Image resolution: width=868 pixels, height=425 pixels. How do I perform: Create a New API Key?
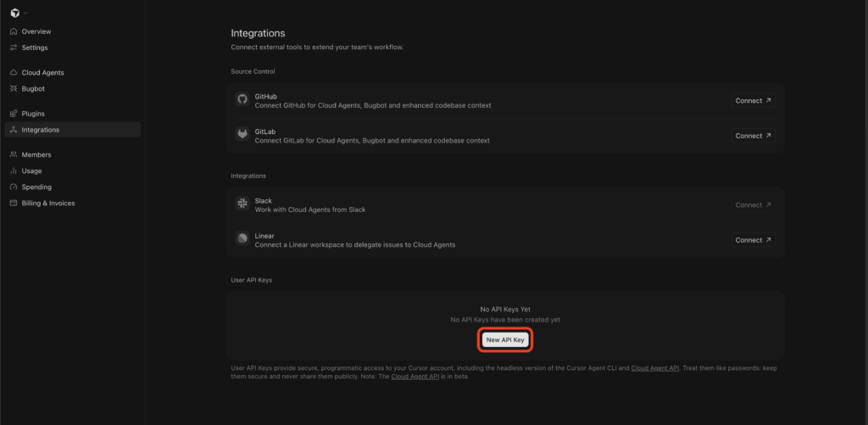pos(505,340)
